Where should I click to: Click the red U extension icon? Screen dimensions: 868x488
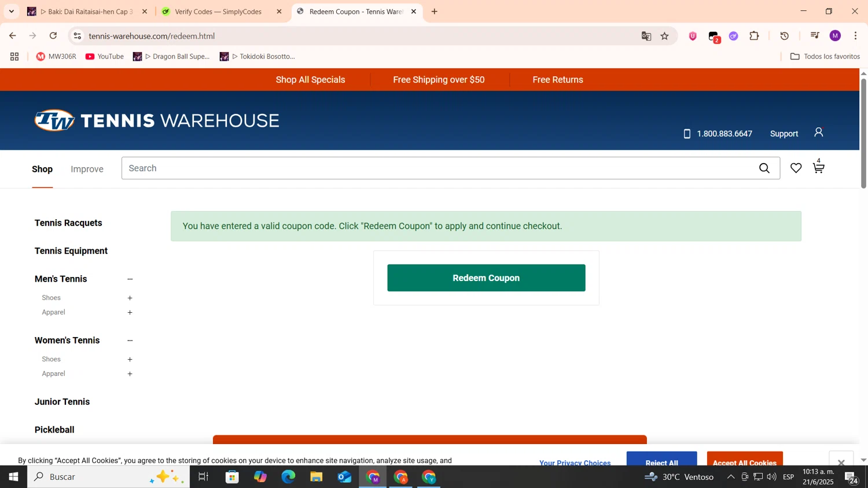(693, 36)
